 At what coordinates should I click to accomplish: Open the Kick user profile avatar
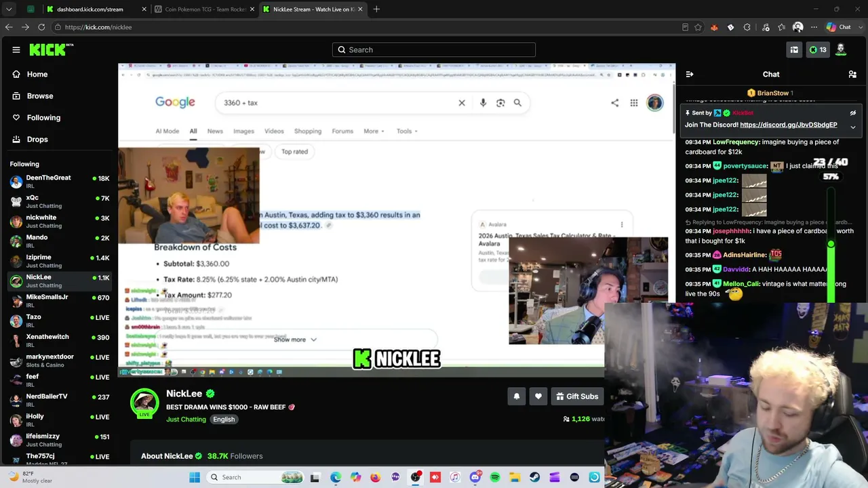click(x=841, y=49)
